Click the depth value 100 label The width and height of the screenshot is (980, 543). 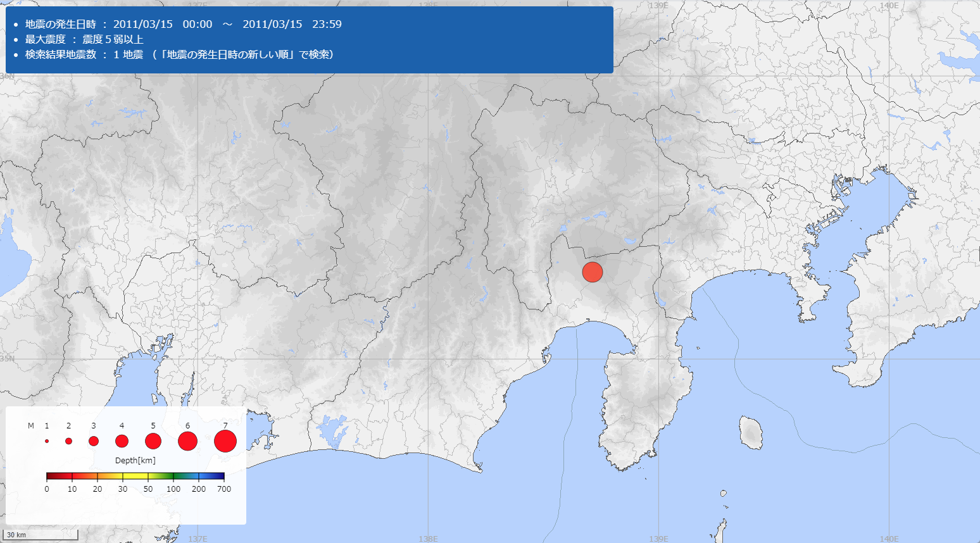173,489
